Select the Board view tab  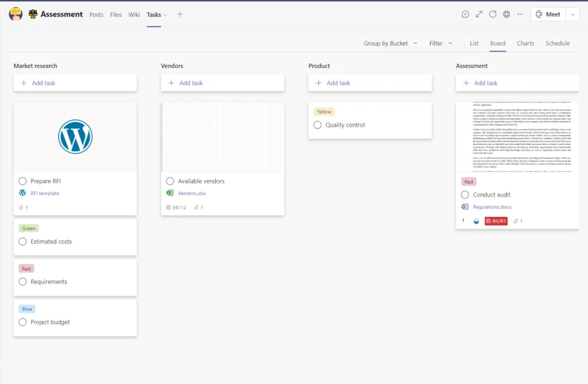pyautogui.click(x=498, y=43)
